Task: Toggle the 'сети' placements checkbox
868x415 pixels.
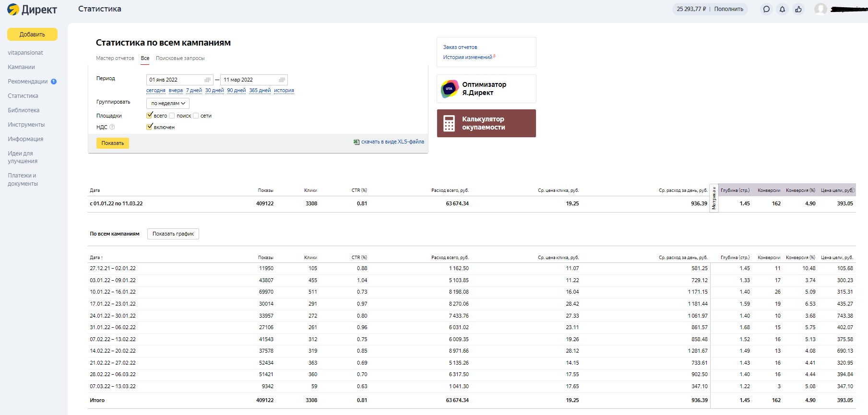Action: tap(196, 116)
